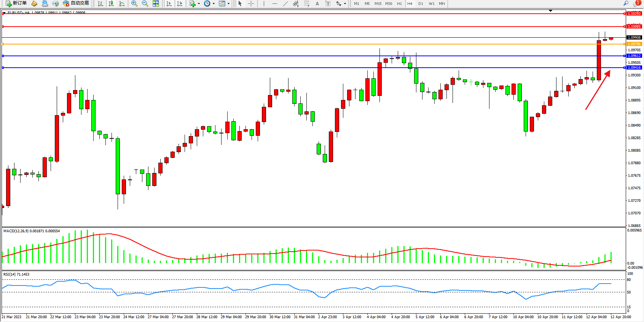Select the trendline drawing tool
Image resolution: width=644 pixels, height=322 pixels.
[x=285, y=3]
